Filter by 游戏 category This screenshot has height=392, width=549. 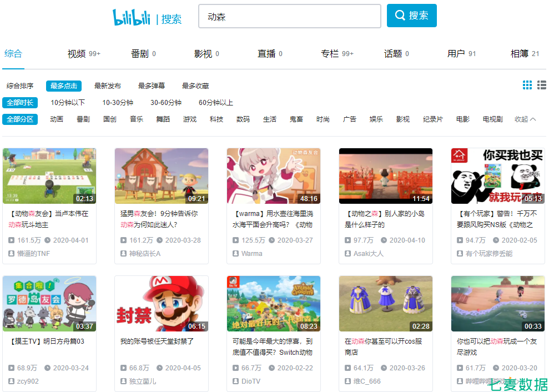tap(189, 119)
